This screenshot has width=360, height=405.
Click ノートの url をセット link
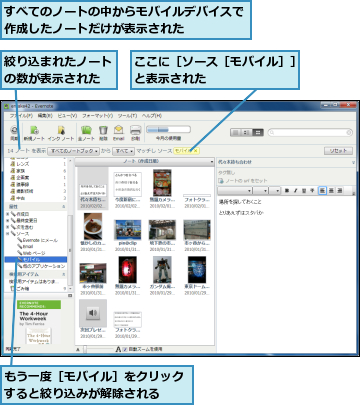246,181
